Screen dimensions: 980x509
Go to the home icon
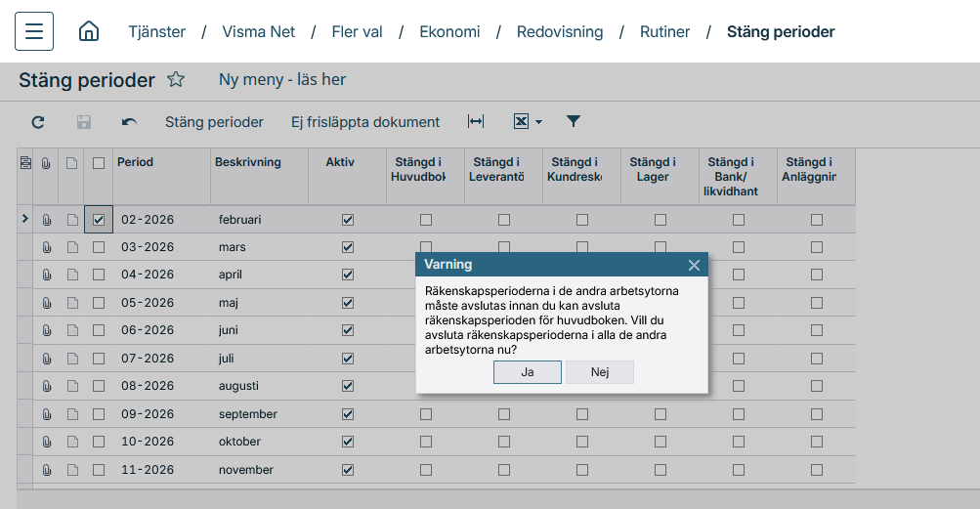(x=89, y=31)
